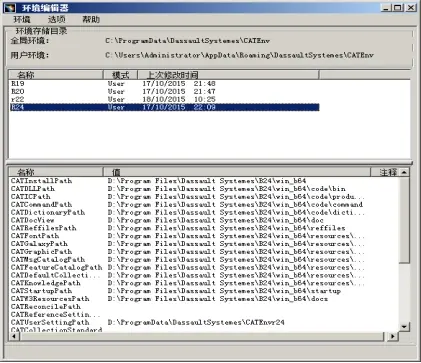Screen dimensions: 421x363
Task: Click the win_b64\startup path value
Action: [x=224, y=291]
